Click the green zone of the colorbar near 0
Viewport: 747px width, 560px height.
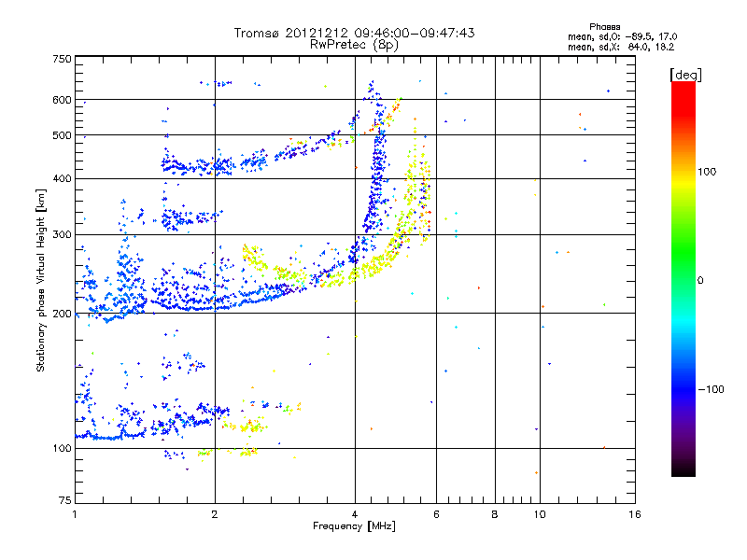click(x=684, y=272)
